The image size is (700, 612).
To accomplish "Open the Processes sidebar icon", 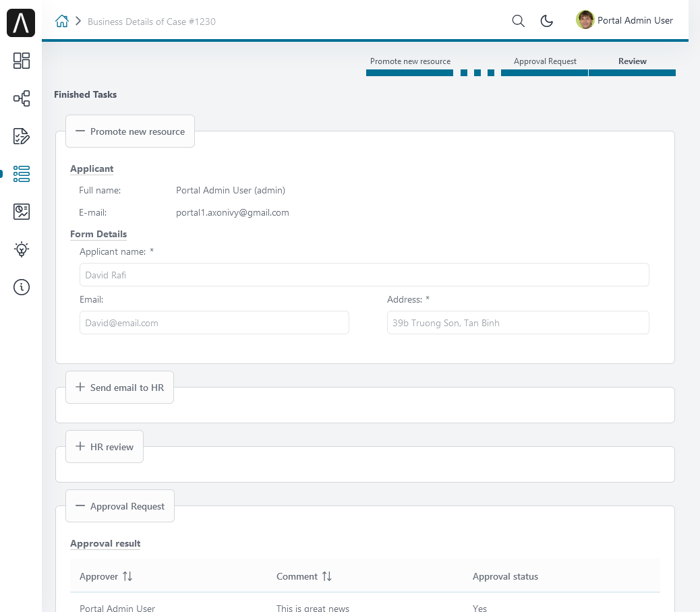I will tap(22, 98).
